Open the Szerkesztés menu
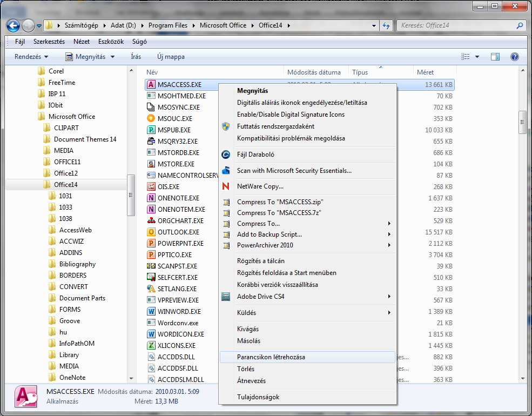This screenshot has width=532, height=416. click(x=49, y=42)
